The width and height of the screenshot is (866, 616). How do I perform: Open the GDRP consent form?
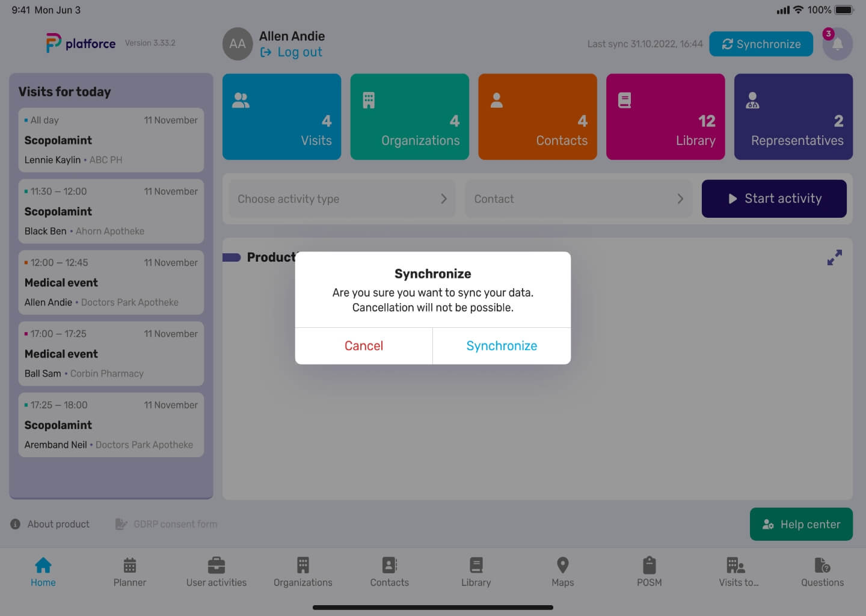pyautogui.click(x=166, y=524)
